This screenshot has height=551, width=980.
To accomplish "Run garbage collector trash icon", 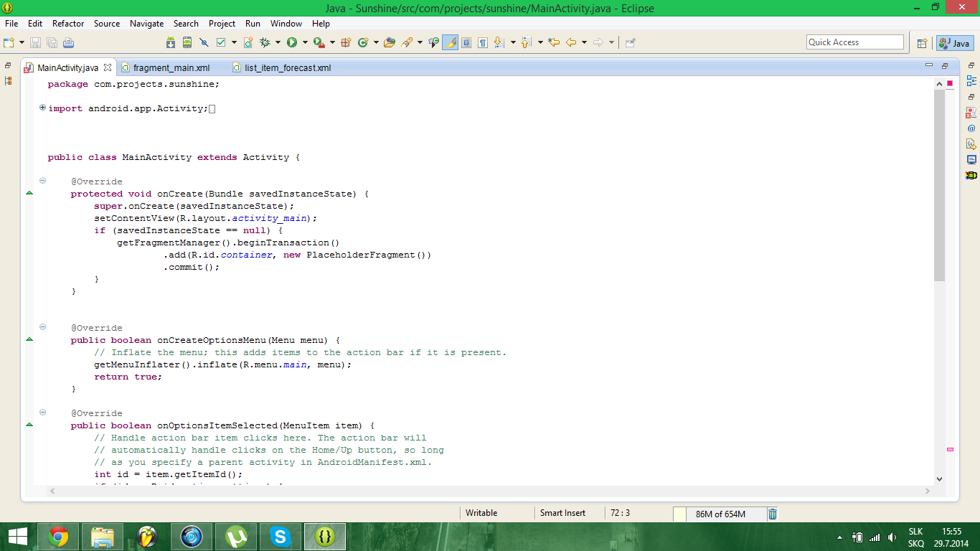I will click(x=773, y=514).
